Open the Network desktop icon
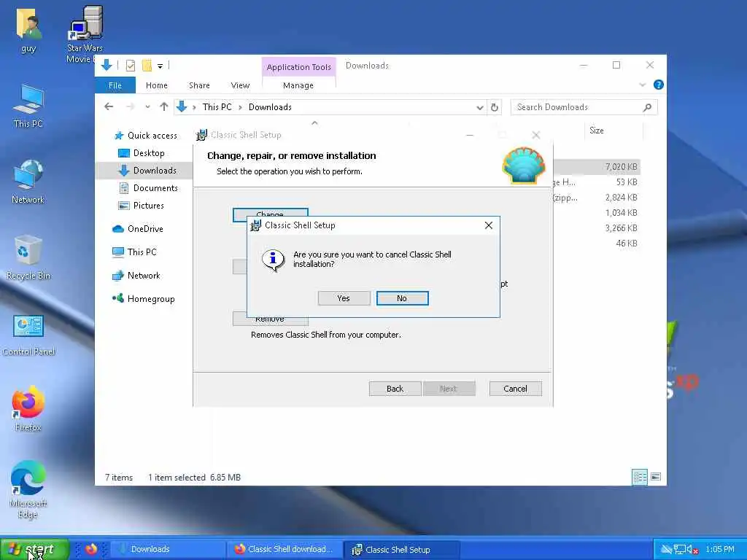This screenshot has width=747, height=560. [x=28, y=182]
